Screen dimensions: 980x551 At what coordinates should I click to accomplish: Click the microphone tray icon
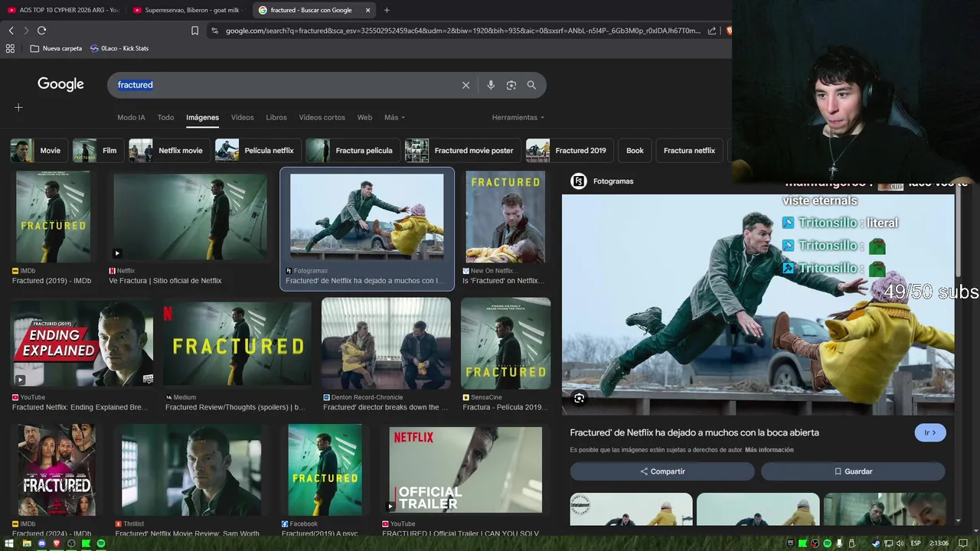839,543
